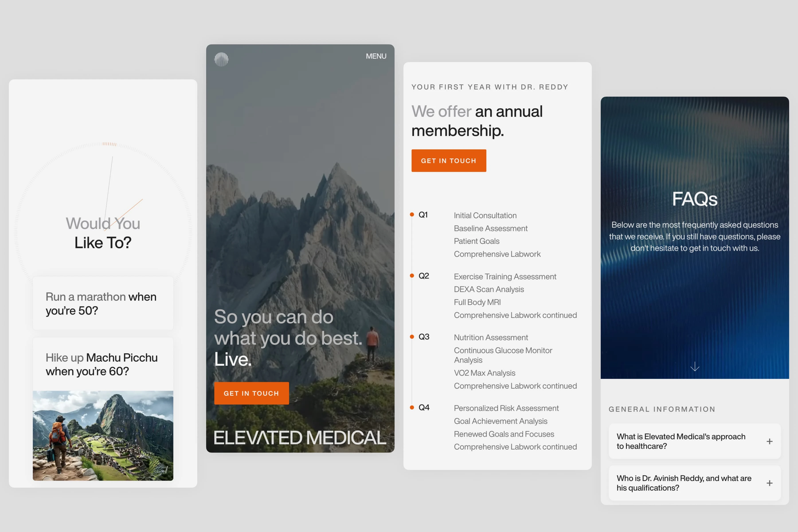
Task: Click 'We offer an annual membership' heading
Action: tap(477, 121)
